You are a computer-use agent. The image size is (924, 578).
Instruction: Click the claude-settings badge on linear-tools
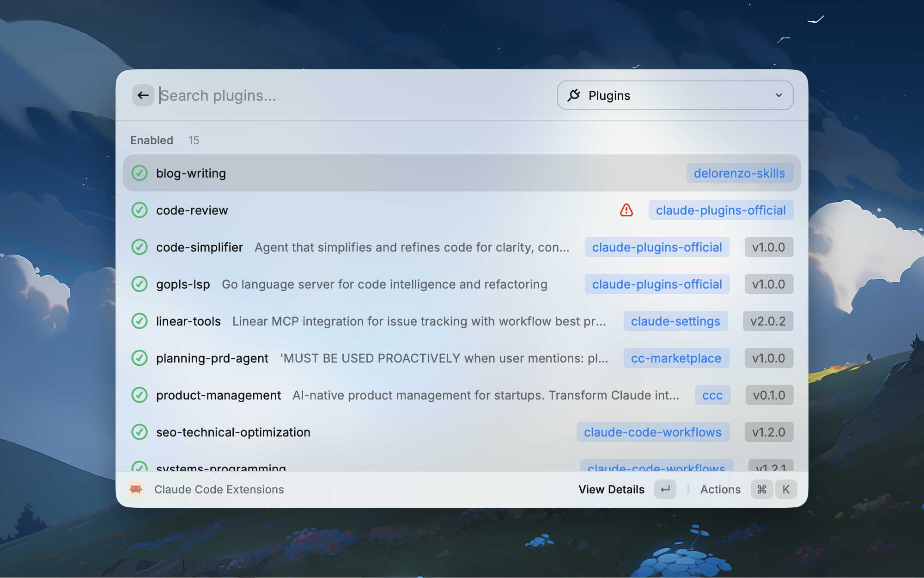point(675,321)
